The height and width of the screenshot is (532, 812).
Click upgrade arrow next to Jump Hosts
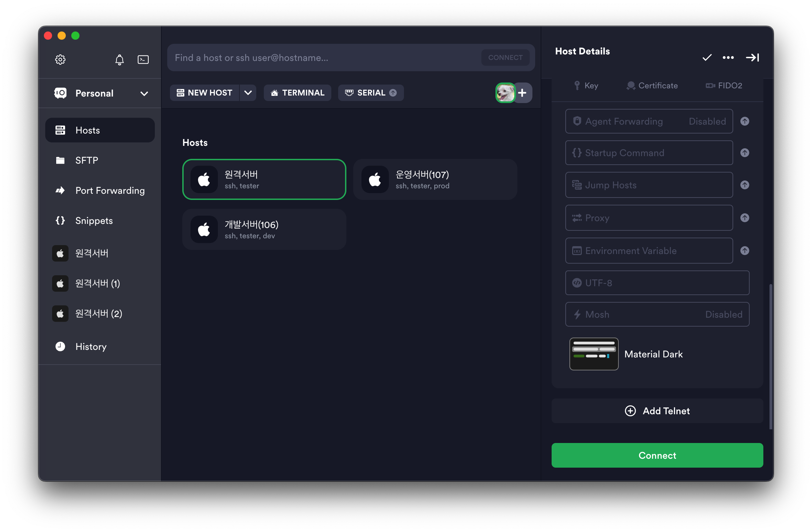tap(745, 185)
